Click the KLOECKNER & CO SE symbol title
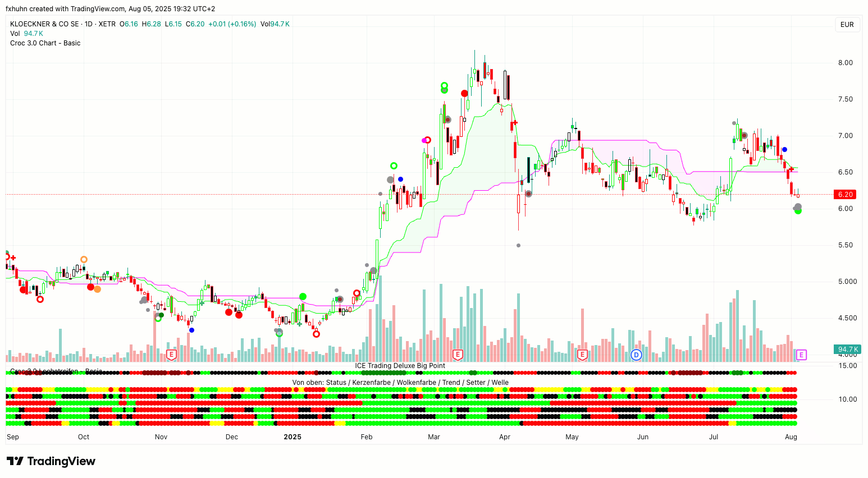Viewport: 868px width, 478px height. click(x=44, y=24)
